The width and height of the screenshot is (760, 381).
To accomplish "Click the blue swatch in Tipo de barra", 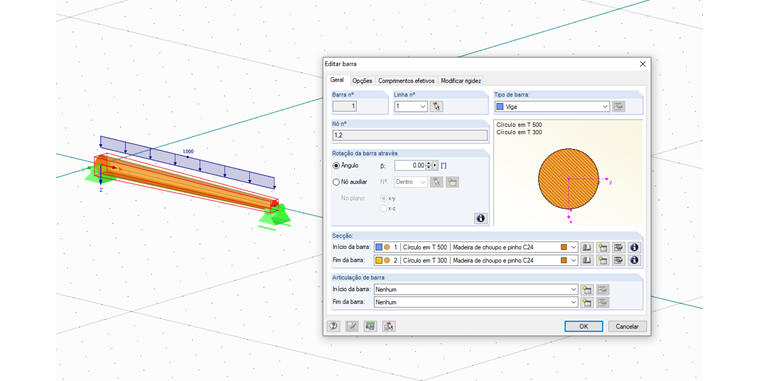I will click(500, 107).
